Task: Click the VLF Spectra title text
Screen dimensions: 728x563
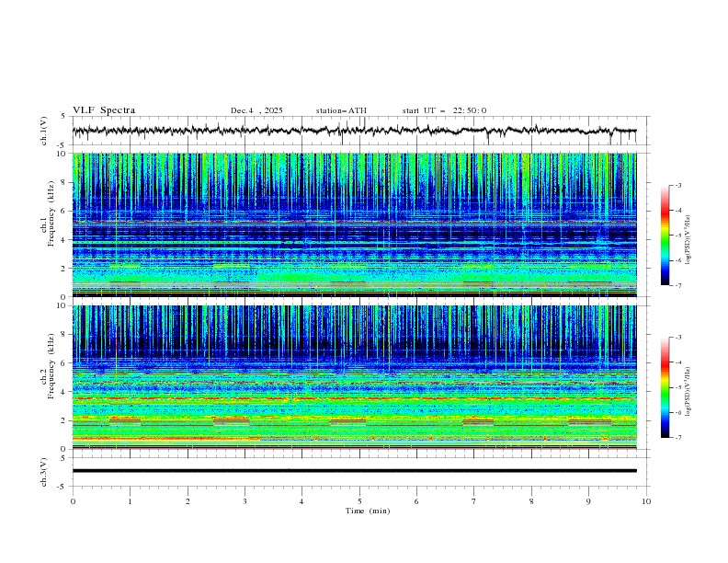Action: (x=104, y=110)
